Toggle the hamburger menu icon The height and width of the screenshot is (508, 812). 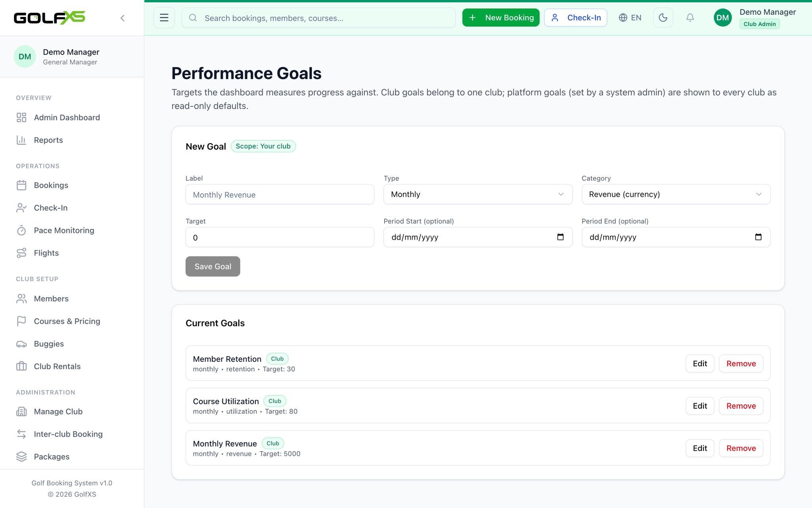(x=164, y=18)
